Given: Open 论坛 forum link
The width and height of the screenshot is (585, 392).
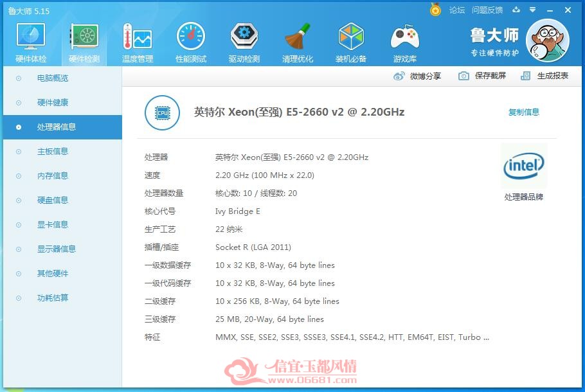Looking at the screenshot, I should pyautogui.click(x=457, y=10).
